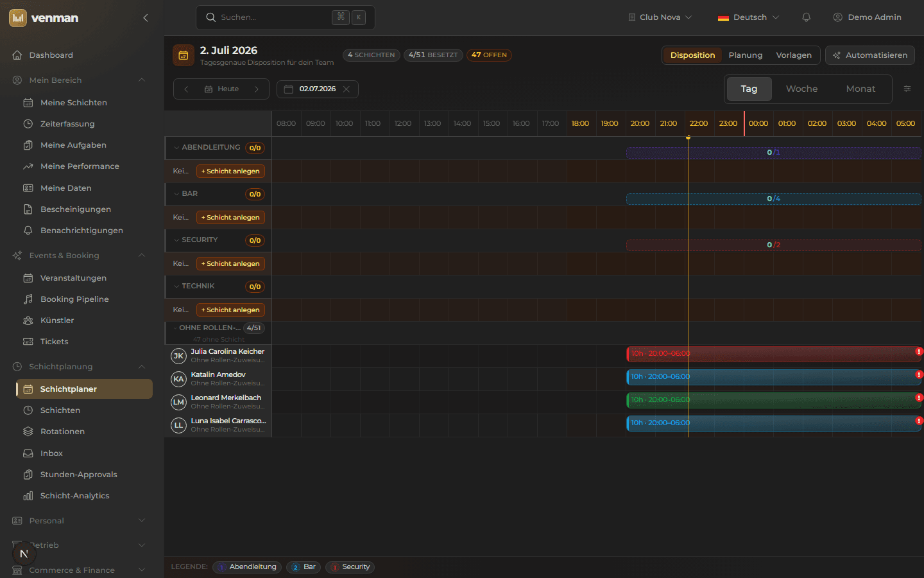The image size is (924, 578).
Task: Add shift under Bar
Action: pyautogui.click(x=230, y=218)
